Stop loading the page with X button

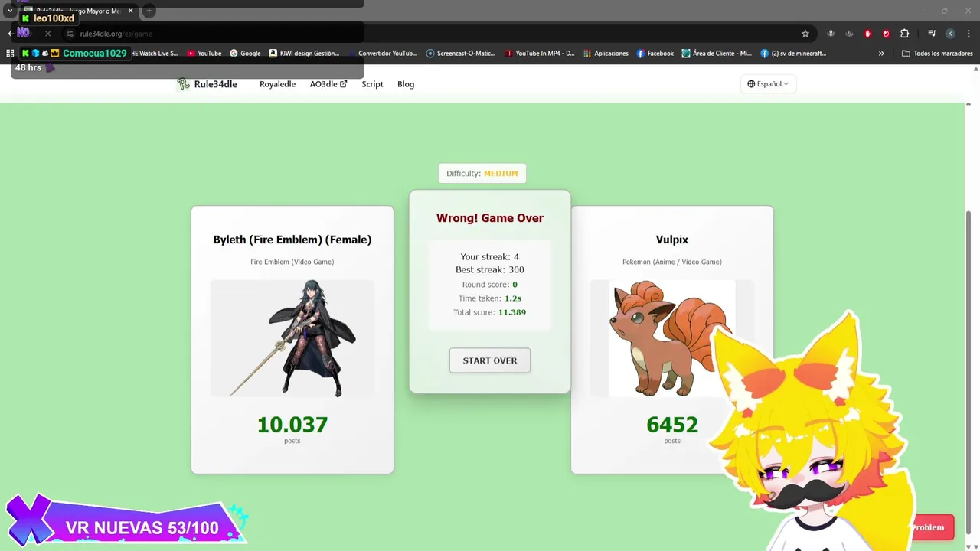(x=47, y=34)
